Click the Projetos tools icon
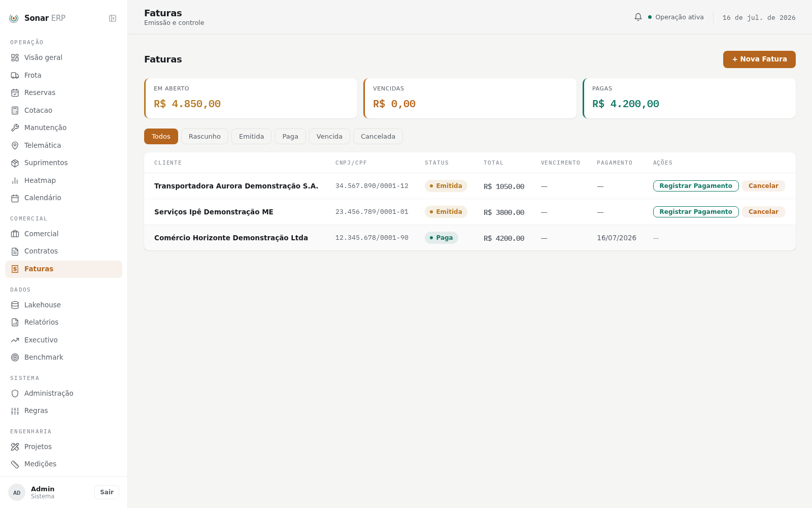 coord(15,447)
